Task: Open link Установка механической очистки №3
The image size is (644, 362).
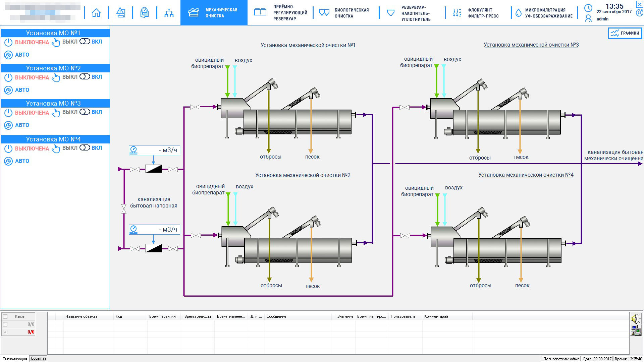Action: click(531, 45)
